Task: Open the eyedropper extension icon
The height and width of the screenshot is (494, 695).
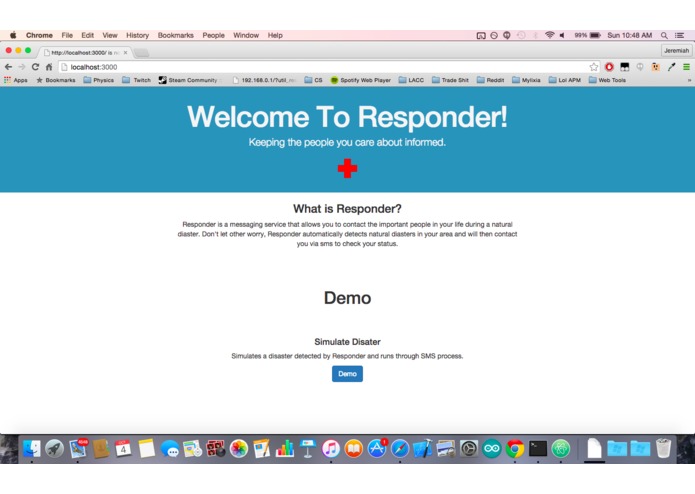Action: pos(672,67)
